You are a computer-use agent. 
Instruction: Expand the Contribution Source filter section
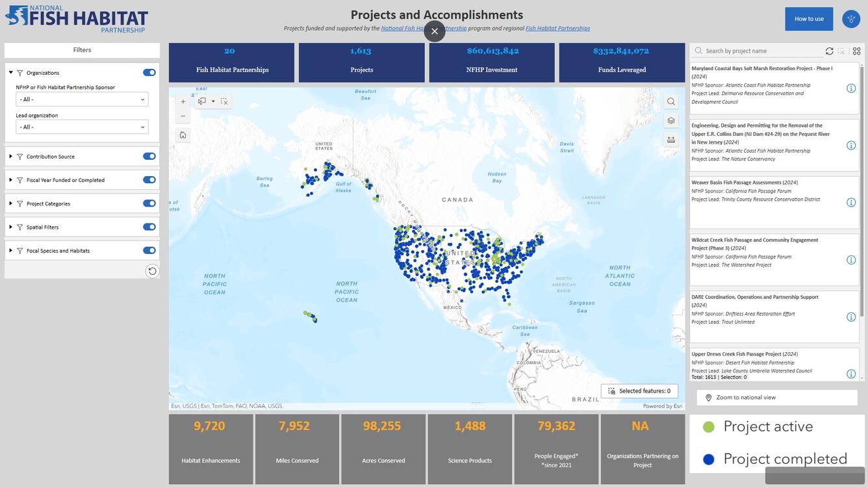pos(10,156)
